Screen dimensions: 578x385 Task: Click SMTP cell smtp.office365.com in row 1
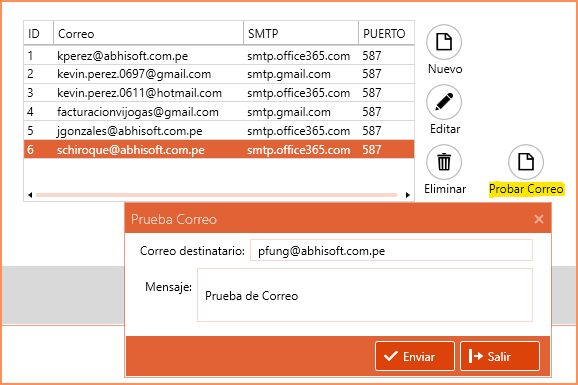(x=299, y=56)
